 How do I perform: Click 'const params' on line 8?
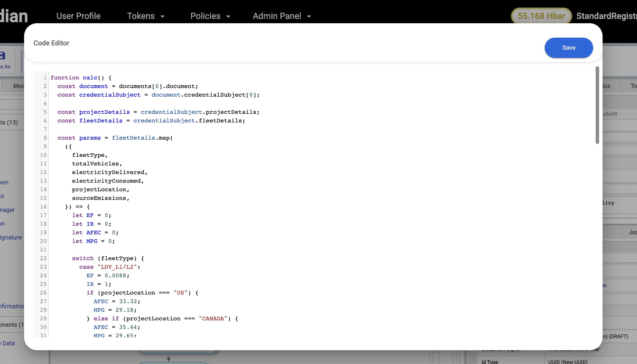point(79,138)
